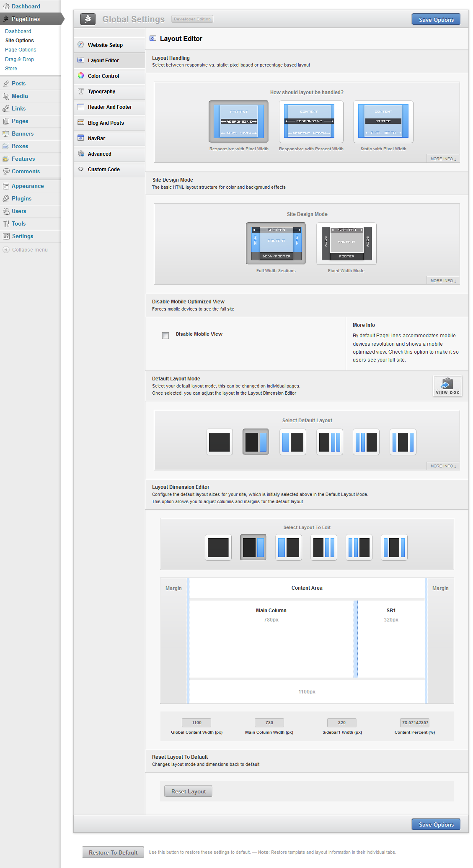Viewport: 473px width, 868px height.
Task: Click the Advanced gear icon
Action: tap(81, 154)
